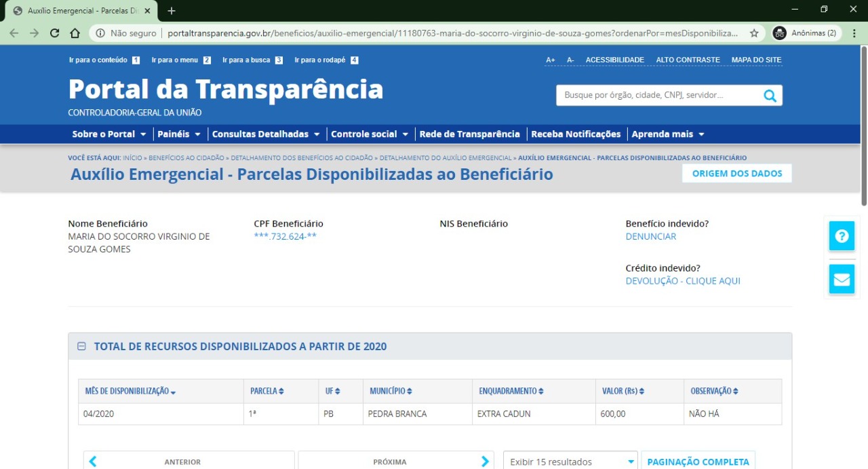The height and width of the screenshot is (469, 868).
Task: Click the page vertical scrollbar
Action: (863, 125)
